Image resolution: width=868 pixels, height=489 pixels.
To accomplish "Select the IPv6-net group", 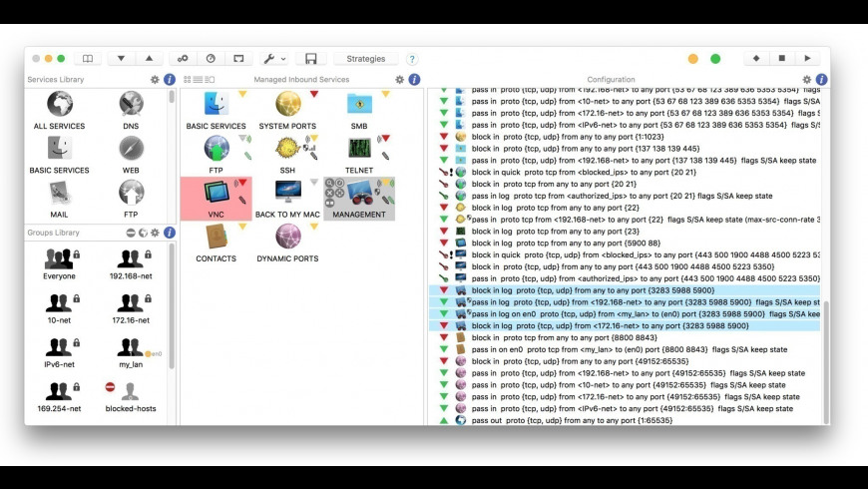I will point(59,352).
